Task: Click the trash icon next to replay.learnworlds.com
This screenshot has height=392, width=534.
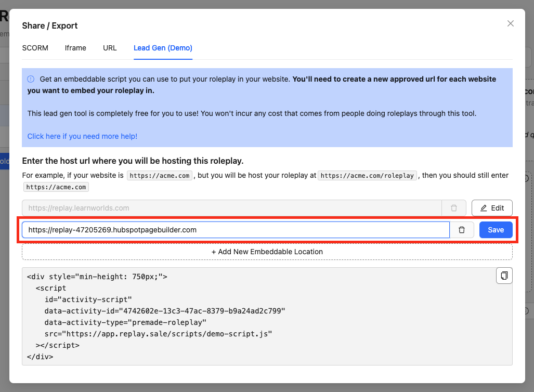Action: (453, 207)
